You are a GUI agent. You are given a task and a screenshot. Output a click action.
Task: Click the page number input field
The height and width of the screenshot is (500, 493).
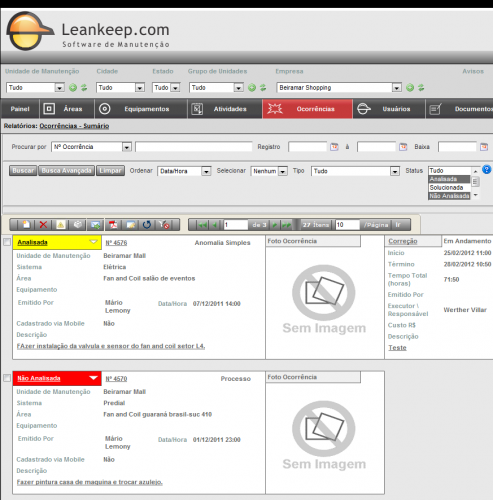pos(236,225)
